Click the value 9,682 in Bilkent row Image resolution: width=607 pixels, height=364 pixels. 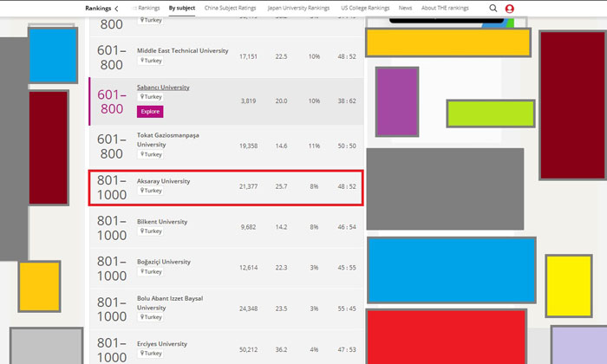248,227
